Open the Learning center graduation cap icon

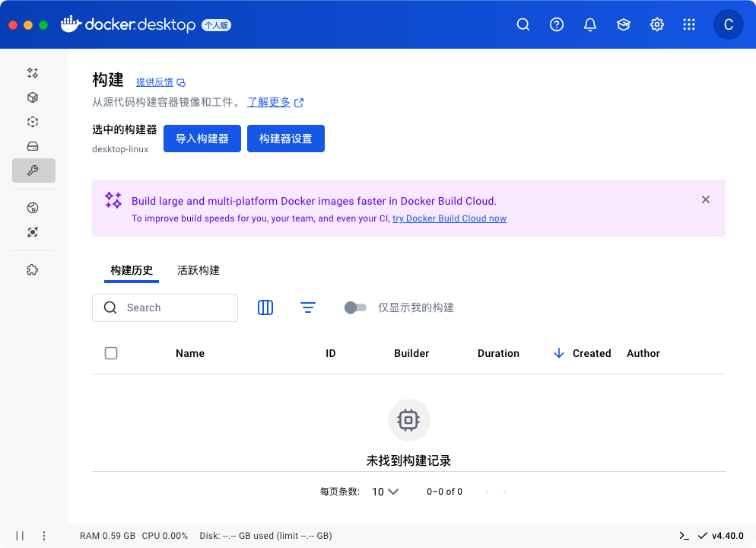tap(624, 24)
